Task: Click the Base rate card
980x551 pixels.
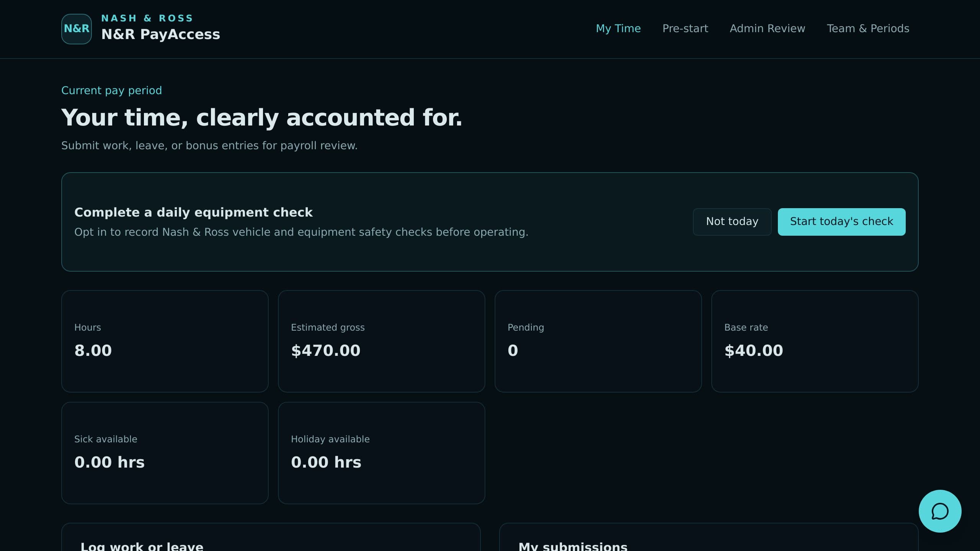Action: click(815, 341)
